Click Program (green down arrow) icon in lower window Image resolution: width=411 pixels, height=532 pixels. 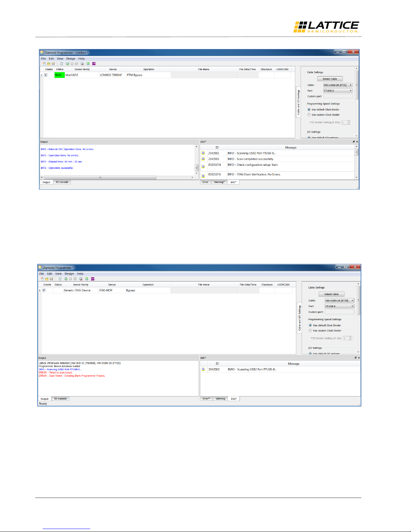pos(87,279)
